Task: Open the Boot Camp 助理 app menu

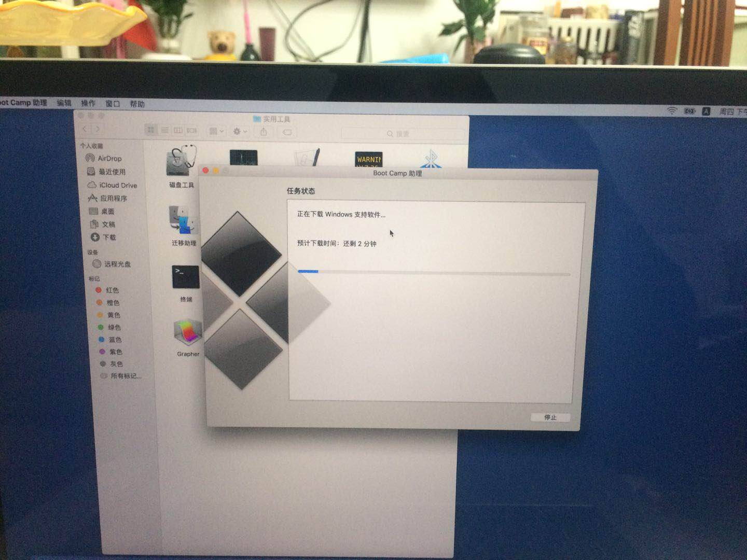Action: click(23, 102)
